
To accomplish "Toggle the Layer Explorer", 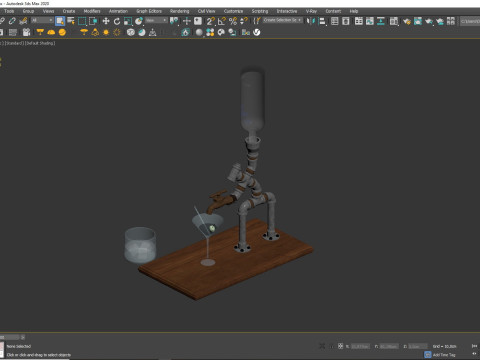I will tap(346, 21).
